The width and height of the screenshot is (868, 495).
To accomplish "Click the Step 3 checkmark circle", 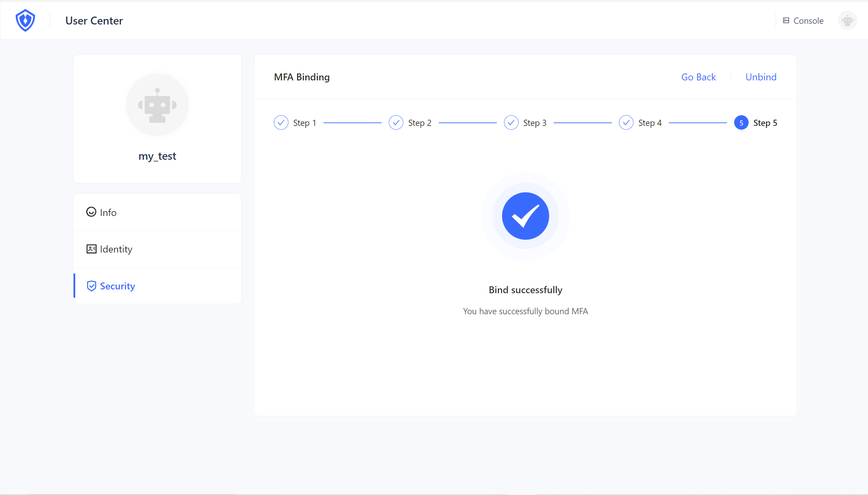I will click(x=511, y=123).
